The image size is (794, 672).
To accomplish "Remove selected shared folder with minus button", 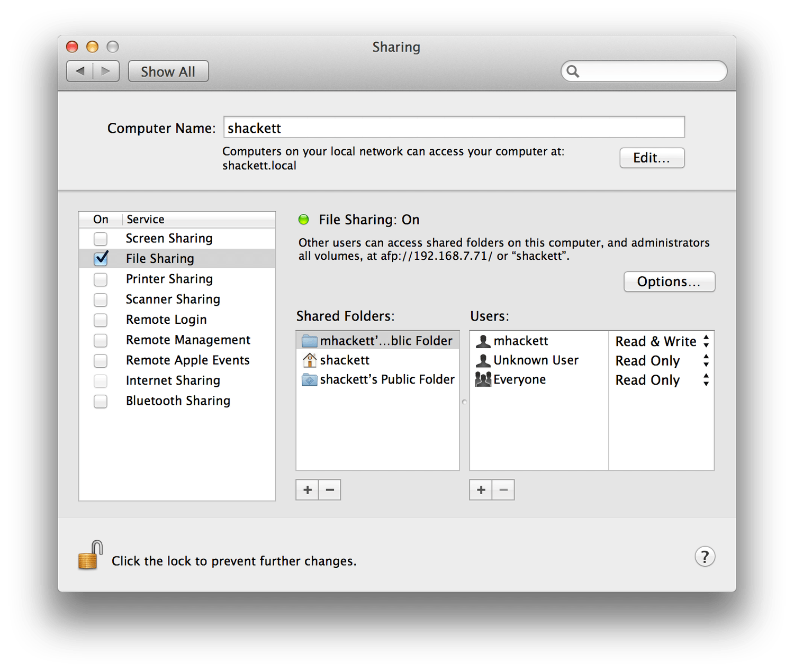I will pyautogui.click(x=330, y=490).
